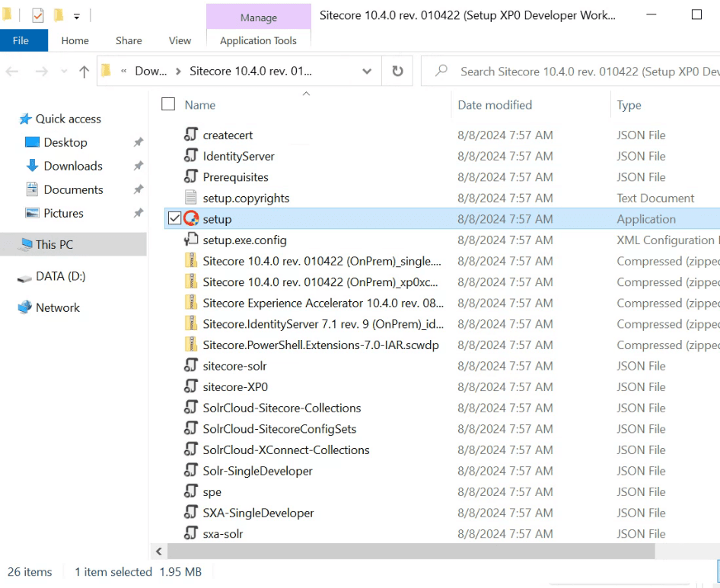Sort files by Type column
Image resolution: width=720 pixels, height=588 pixels.
[629, 105]
